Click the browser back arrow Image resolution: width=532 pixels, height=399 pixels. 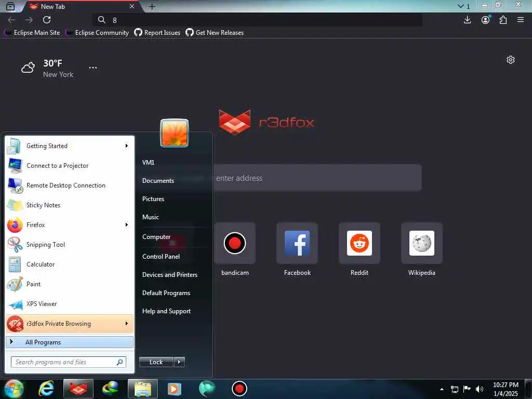coord(11,20)
